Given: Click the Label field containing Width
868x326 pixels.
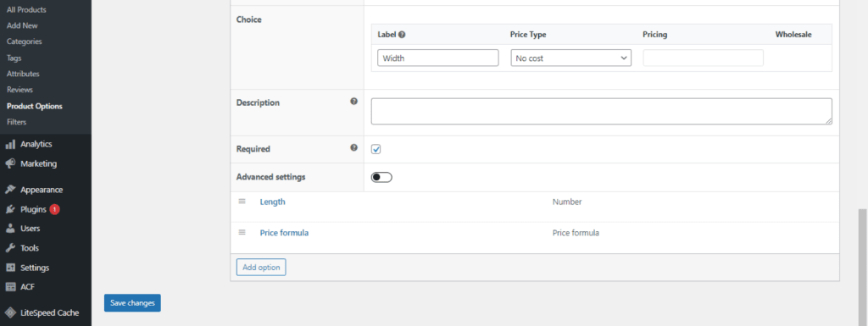Looking at the screenshot, I should [438, 58].
